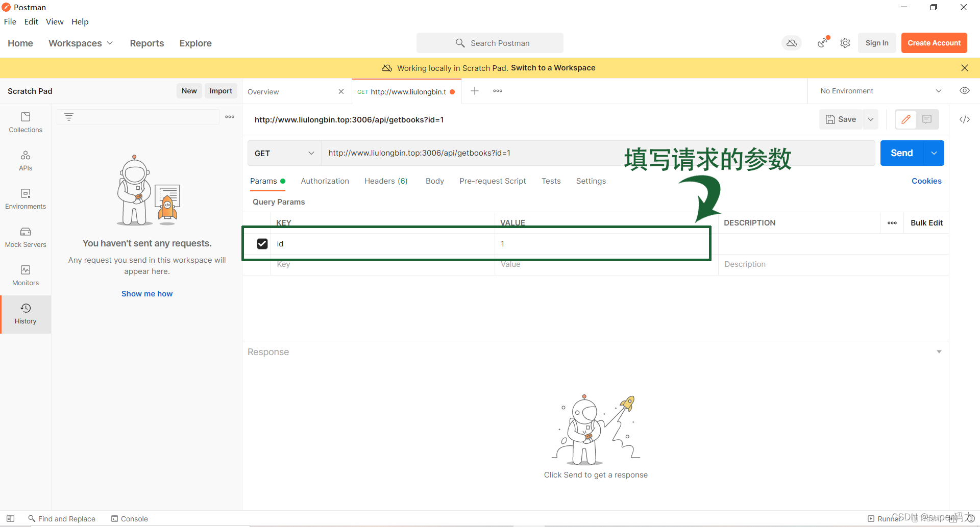
Task: Open Reports page
Action: coord(147,43)
